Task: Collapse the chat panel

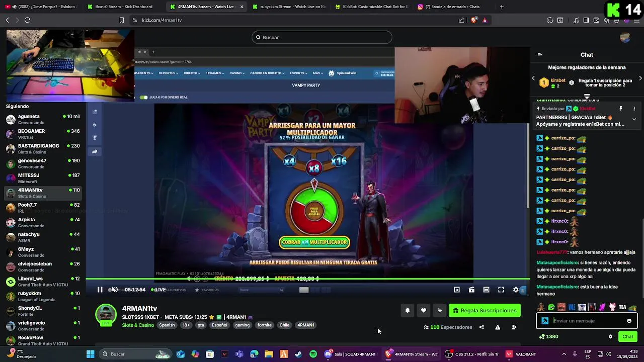Action: [x=540, y=55]
